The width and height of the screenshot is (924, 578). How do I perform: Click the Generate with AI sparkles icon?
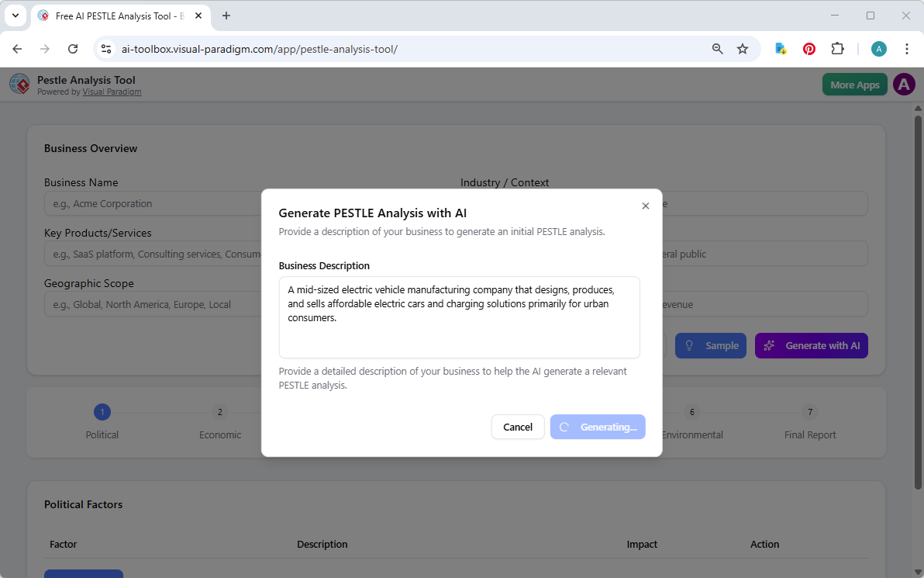tap(768, 345)
